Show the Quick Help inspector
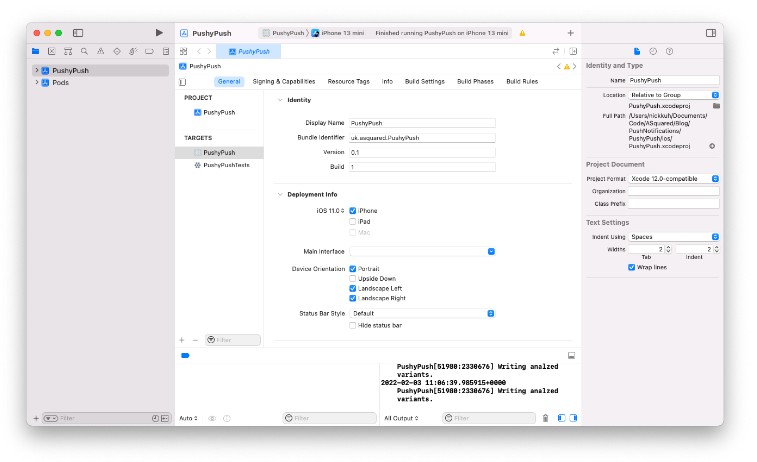The image size is (757, 462). pyautogui.click(x=670, y=51)
